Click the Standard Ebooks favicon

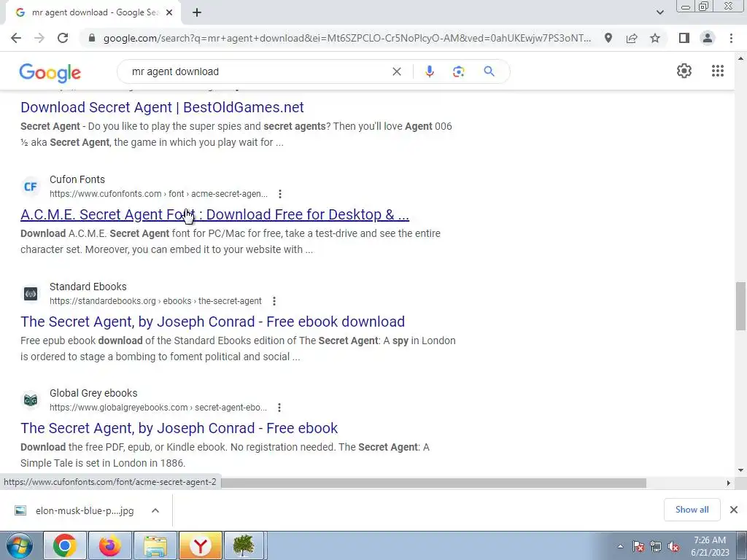tap(31, 294)
